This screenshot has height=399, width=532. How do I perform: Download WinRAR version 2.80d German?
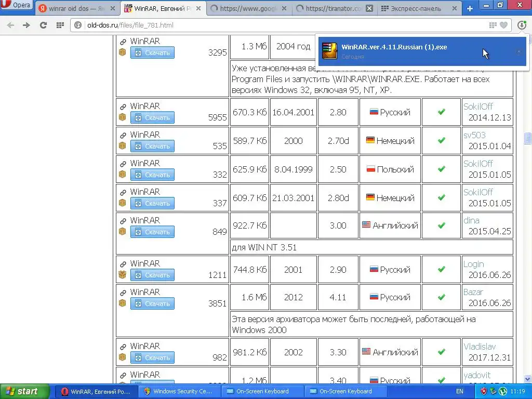click(x=152, y=203)
